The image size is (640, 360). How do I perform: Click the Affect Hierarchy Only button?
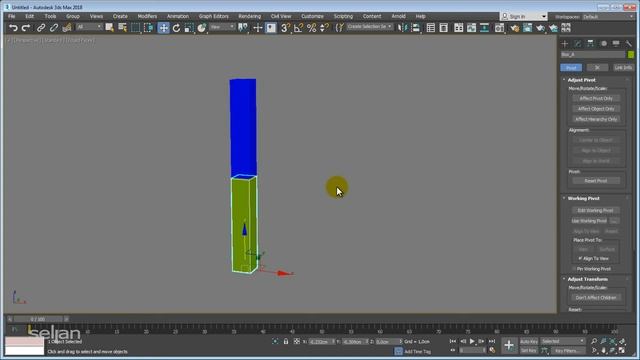pos(596,120)
